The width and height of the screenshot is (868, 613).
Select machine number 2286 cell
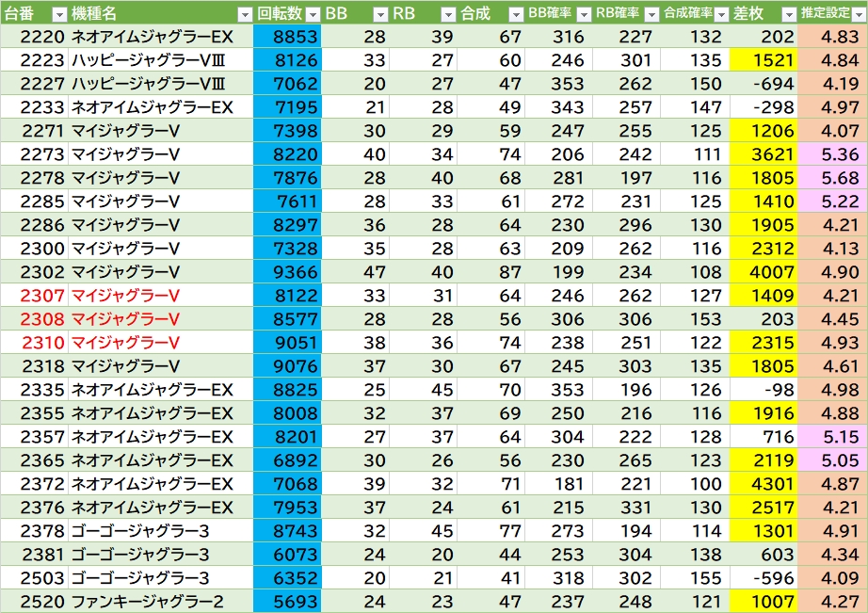pyautogui.click(x=34, y=225)
